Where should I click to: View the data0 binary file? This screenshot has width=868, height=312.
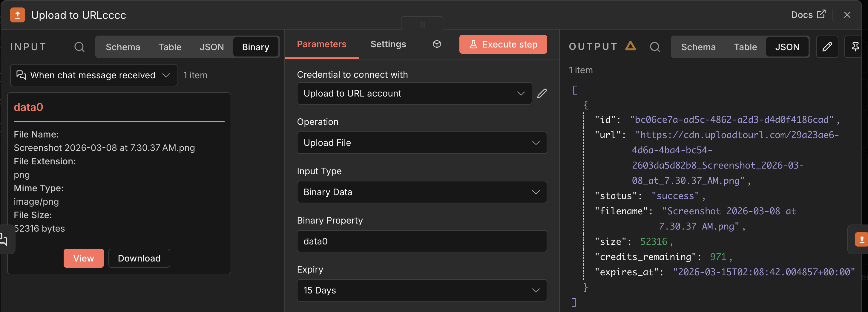(x=84, y=258)
